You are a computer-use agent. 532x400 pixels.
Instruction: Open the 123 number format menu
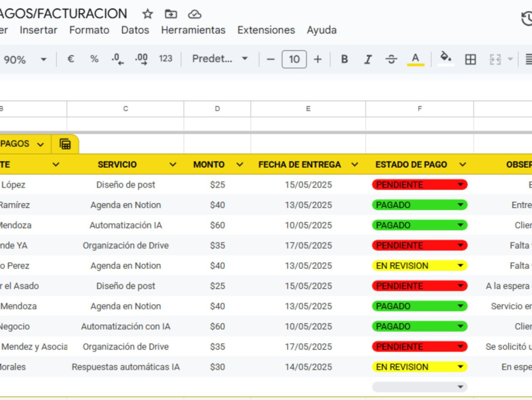[x=165, y=59]
